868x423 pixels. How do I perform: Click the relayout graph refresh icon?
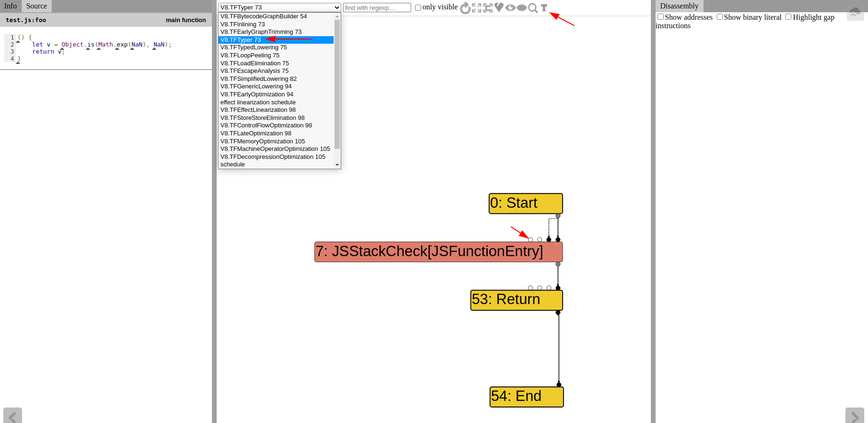[x=465, y=8]
